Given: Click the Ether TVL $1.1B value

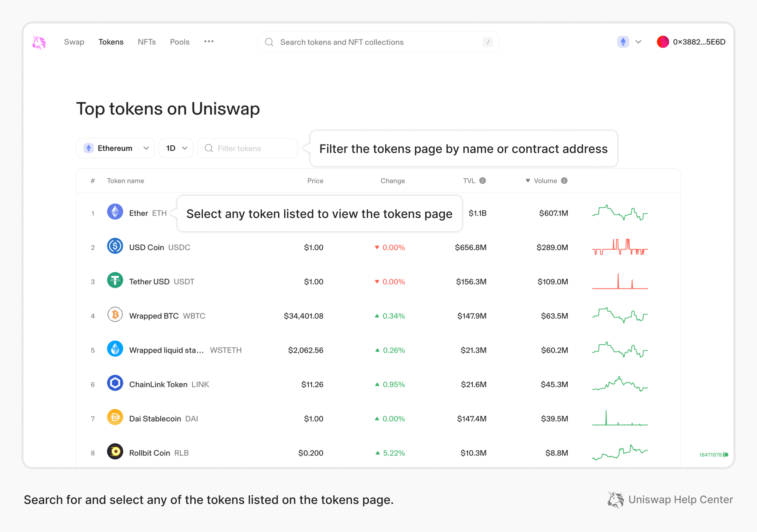Looking at the screenshot, I should click(x=478, y=213).
